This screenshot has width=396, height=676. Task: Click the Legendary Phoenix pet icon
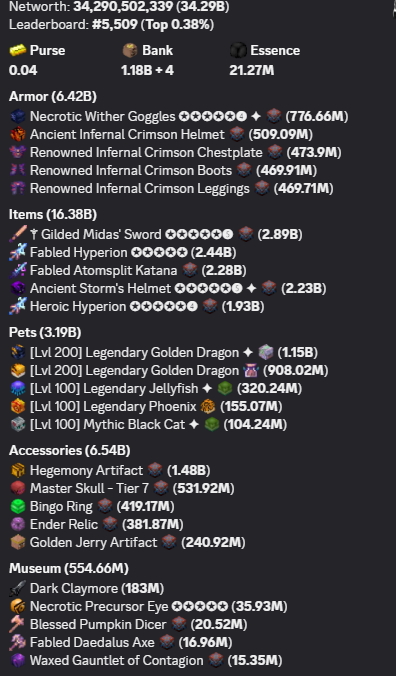[18, 407]
